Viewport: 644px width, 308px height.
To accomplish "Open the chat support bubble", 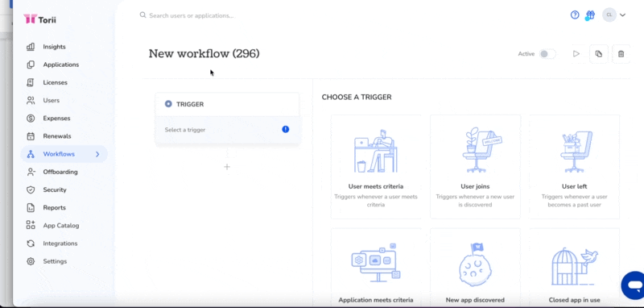I will [x=634, y=285].
